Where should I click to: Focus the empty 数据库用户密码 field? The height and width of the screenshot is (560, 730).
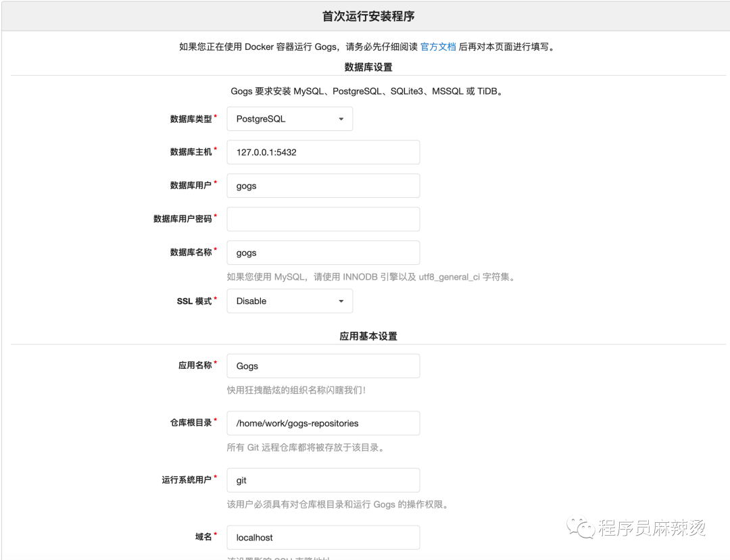click(323, 219)
